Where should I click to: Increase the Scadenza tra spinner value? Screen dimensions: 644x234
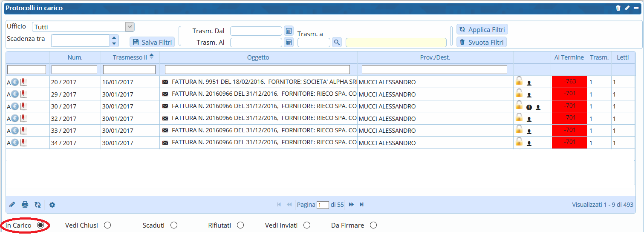coord(114,37)
